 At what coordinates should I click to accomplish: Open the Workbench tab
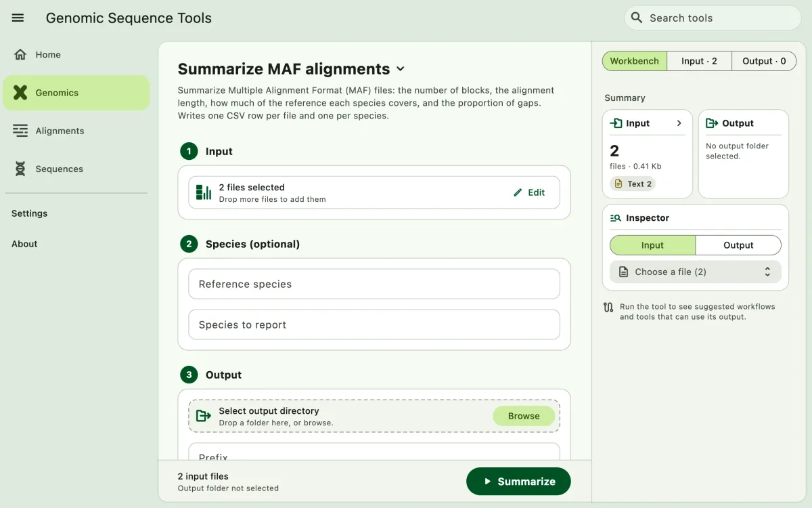coord(634,61)
